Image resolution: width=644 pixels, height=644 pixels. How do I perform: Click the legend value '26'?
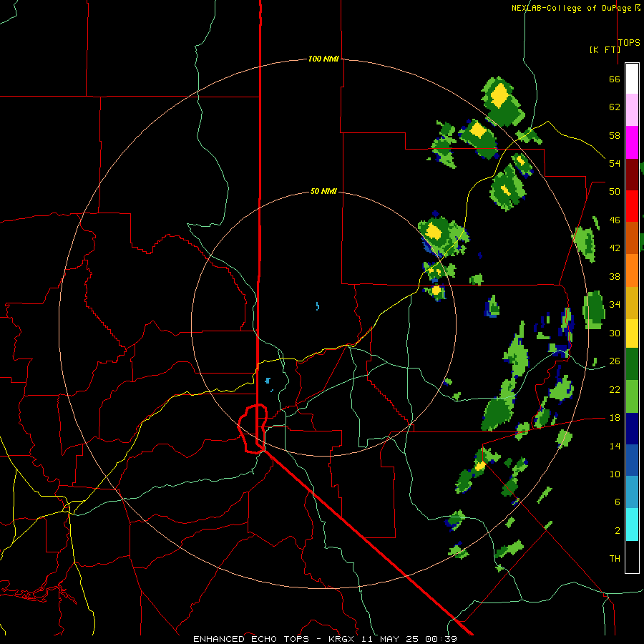615,361
